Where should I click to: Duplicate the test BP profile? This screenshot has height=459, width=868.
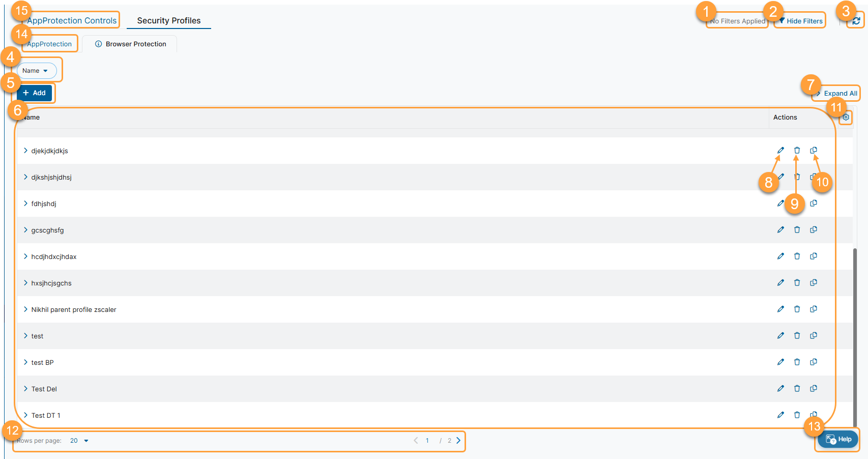pos(814,362)
